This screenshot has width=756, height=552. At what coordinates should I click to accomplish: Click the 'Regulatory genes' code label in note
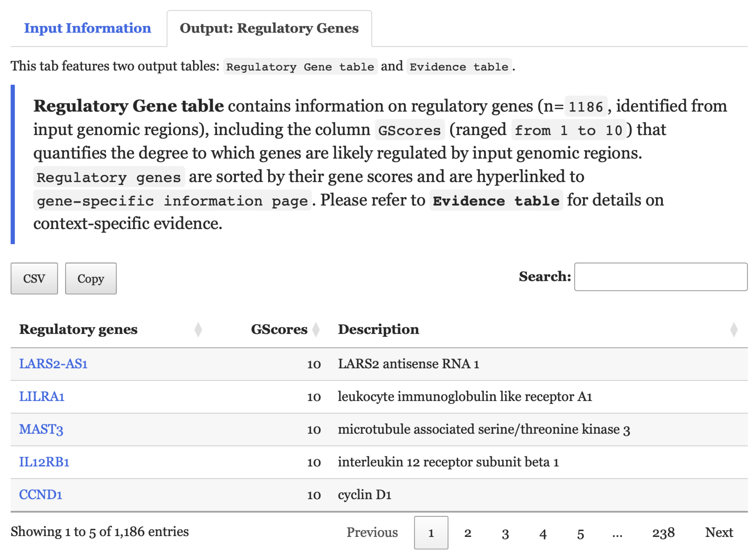coord(109,177)
